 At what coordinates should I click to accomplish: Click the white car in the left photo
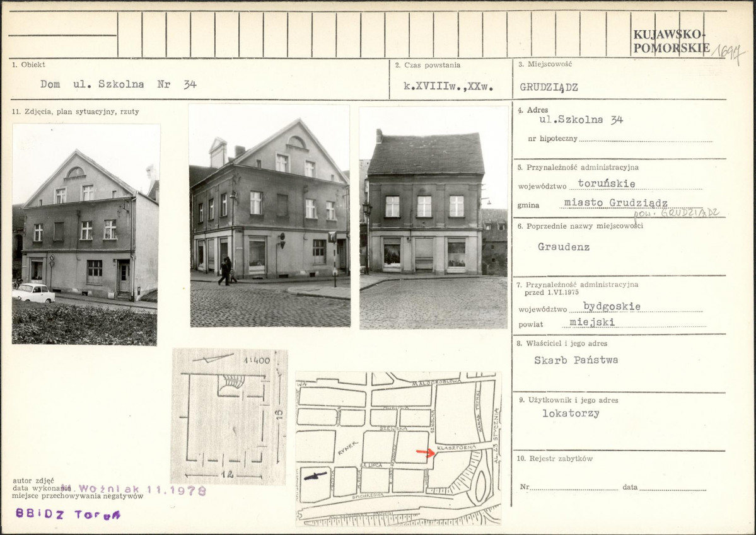coord(33,292)
